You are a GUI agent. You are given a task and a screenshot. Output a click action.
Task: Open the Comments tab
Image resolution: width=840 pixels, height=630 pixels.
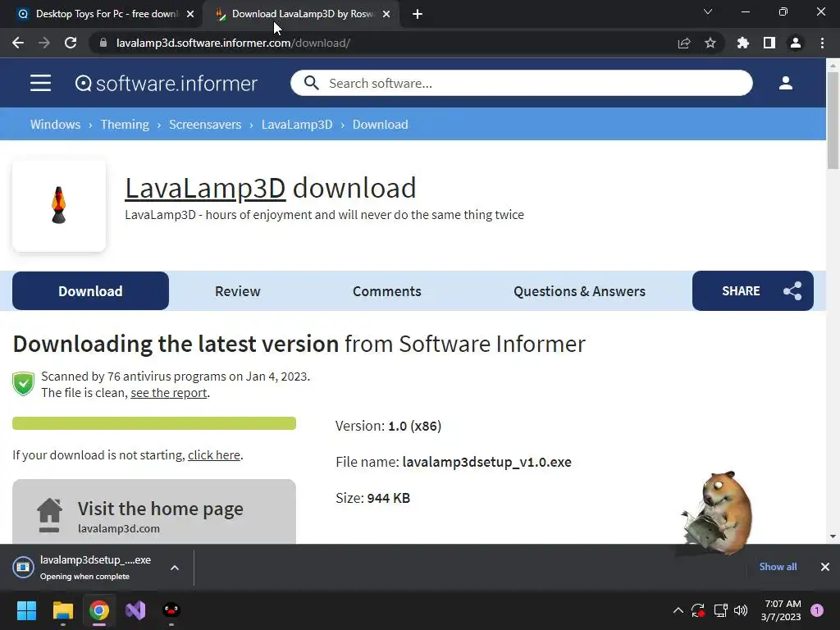(x=387, y=291)
